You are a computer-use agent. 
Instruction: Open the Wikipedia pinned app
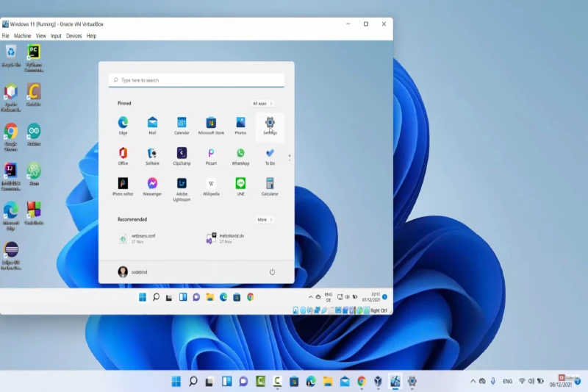click(x=211, y=187)
